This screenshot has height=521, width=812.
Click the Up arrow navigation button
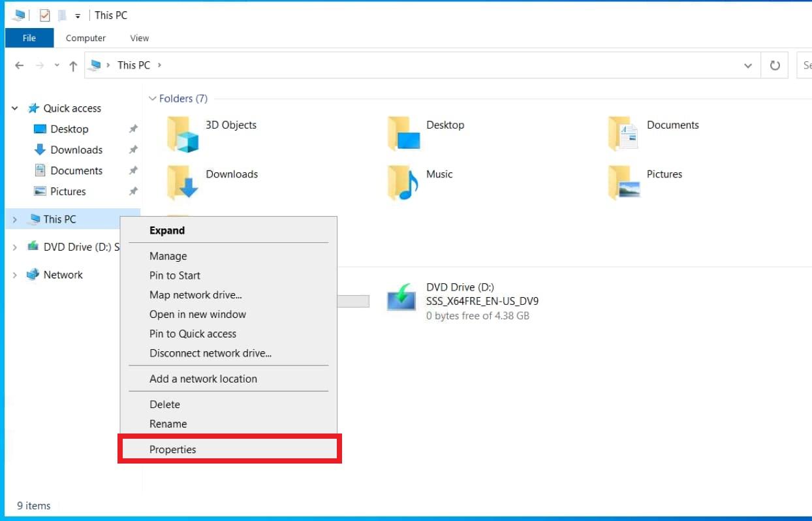pyautogui.click(x=73, y=65)
